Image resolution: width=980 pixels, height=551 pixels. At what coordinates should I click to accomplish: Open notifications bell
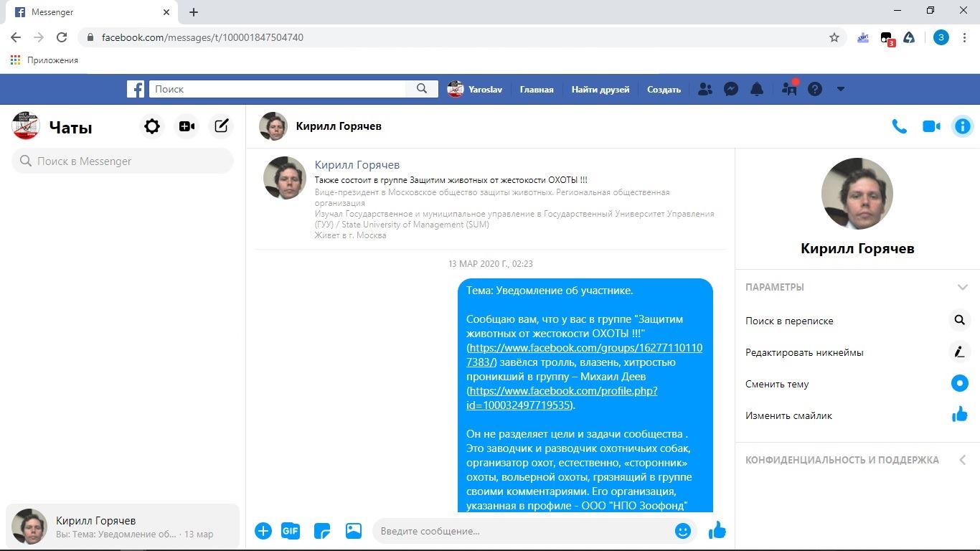757,89
